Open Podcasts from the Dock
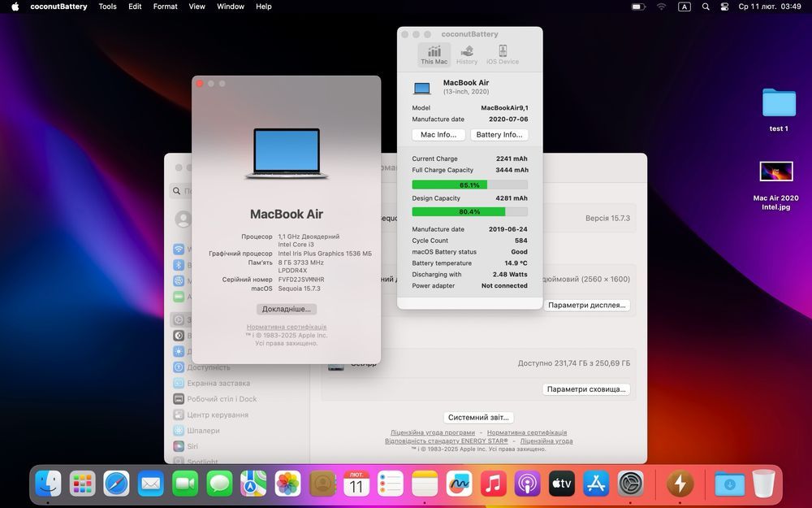812x508 pixels. coord(527,484)
